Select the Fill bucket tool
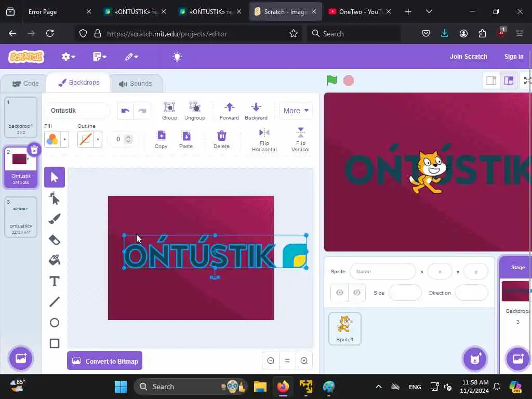Viewport: 532px width, 399px height. pos(54,260)
